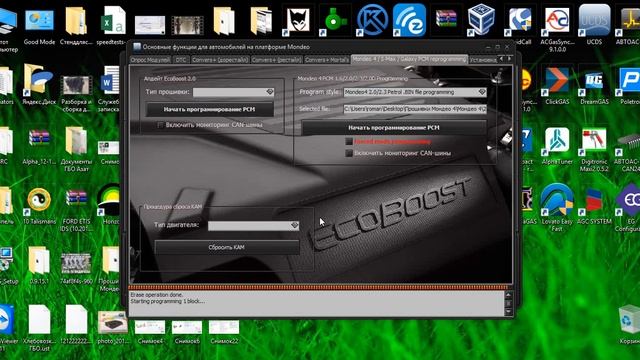Screen dimensions: 640x360
Task: Select the Mondeo 4 / S-Max / Galaxy PCM reprogramming tab
Action: (x=409, y=59)
